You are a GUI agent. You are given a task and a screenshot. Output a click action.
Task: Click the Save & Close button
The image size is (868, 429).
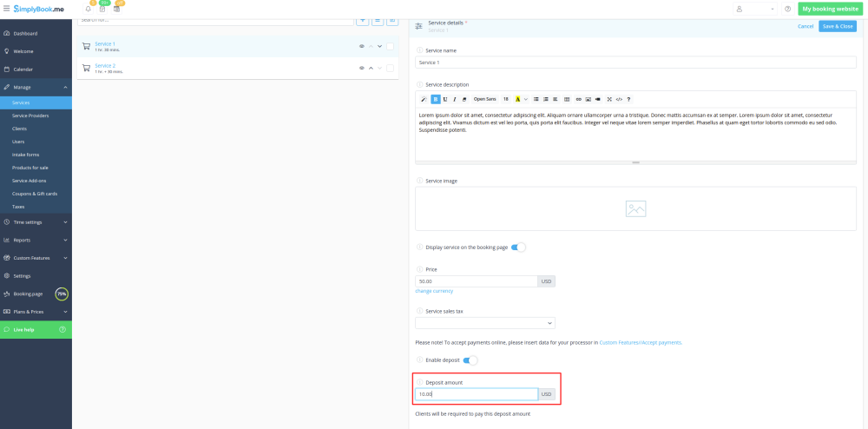837,26
